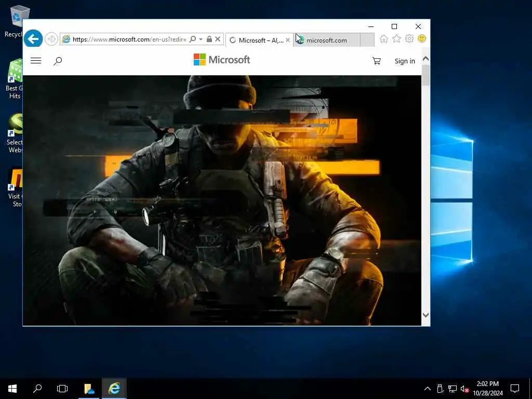Close the 'Microsoft – AI,...' tab
The height and width of the screenshot is (399, 532).
(288, 40)
